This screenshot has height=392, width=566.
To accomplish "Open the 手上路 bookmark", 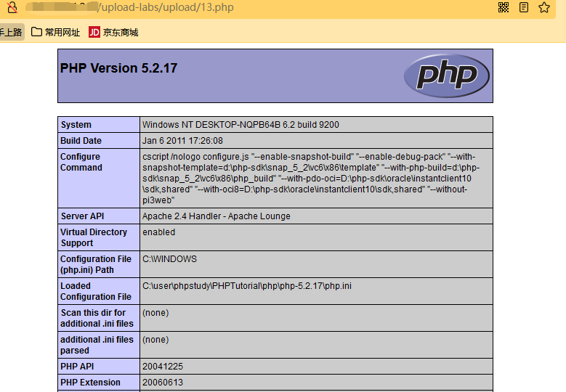I will coord(10,32).
